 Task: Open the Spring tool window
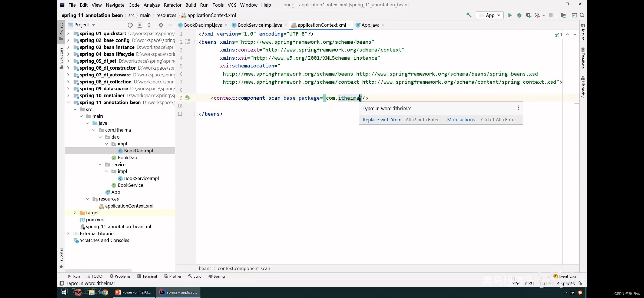216,276
